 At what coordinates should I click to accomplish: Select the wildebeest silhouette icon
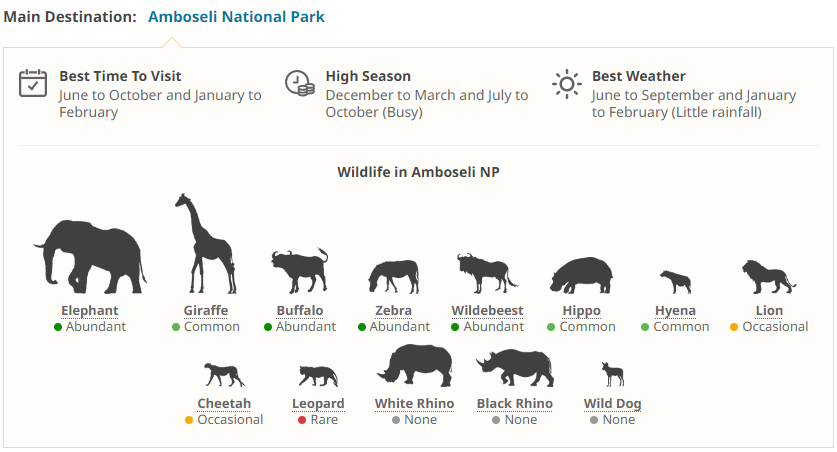coord(486,273)
